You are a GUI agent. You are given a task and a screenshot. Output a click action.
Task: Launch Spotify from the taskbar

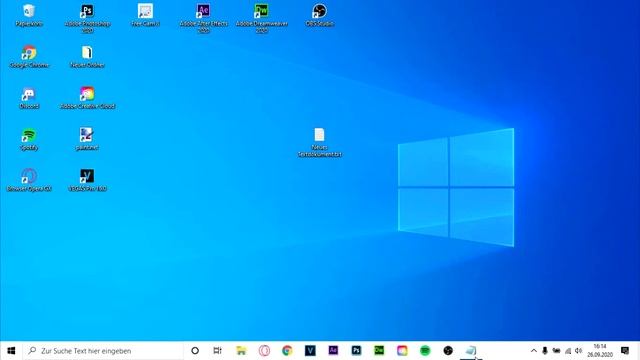tap(425, 351)
